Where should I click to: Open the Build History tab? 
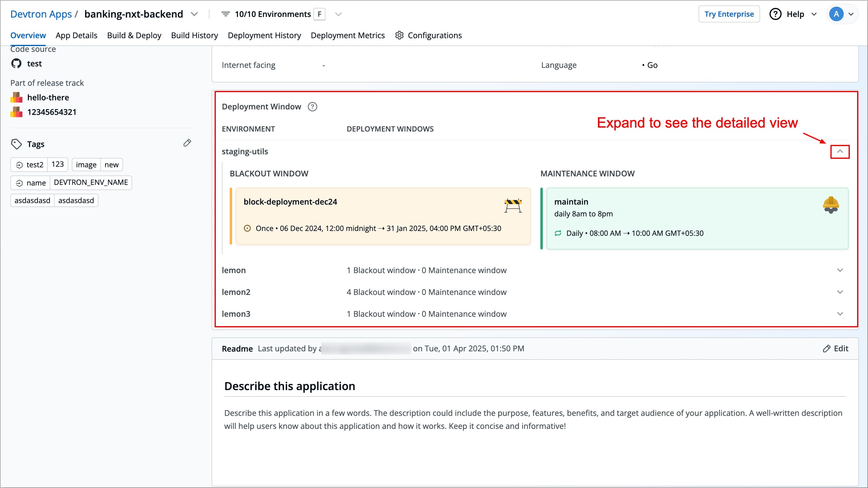click(x=195, y=35)
